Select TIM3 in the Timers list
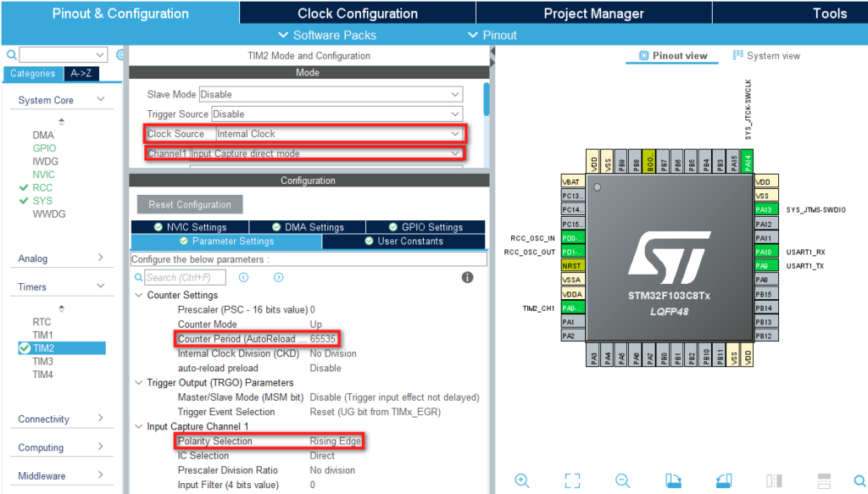Viewport: 868px width, 494px height. [x=43, y=361]
